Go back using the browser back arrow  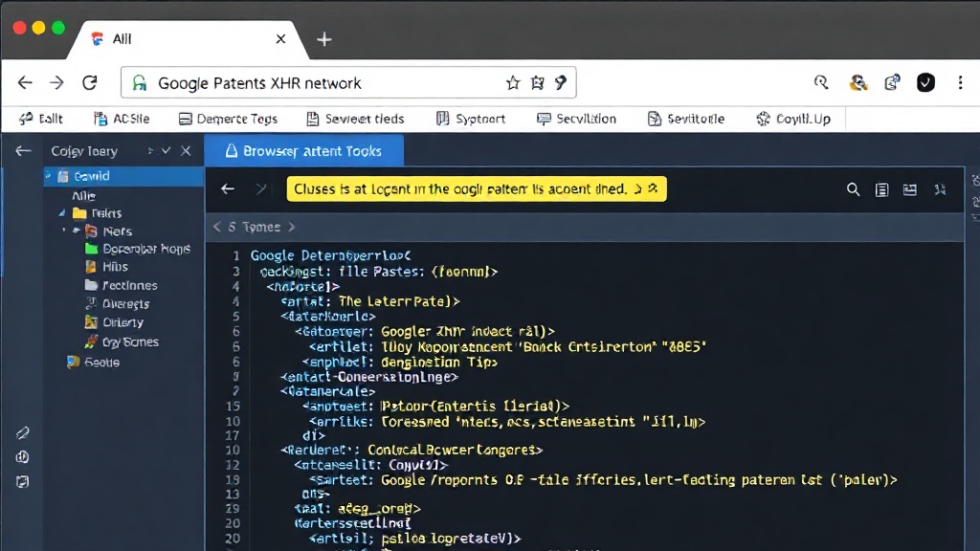point(25,82)
